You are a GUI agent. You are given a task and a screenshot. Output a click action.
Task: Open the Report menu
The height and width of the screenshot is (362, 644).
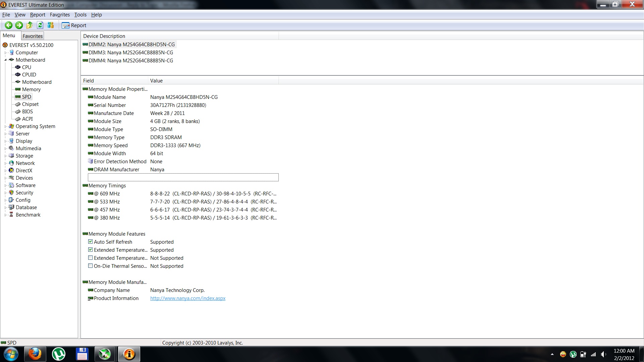click(38, 15)
